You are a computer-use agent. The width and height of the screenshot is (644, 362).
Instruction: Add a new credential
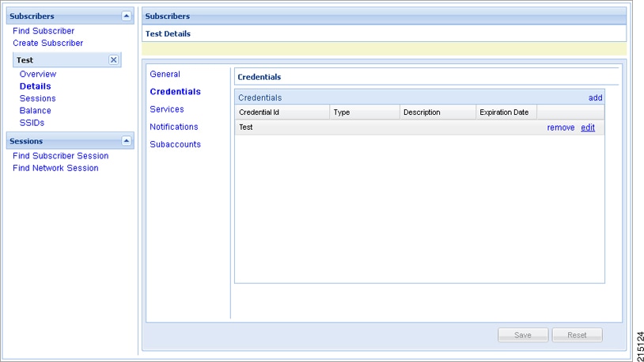(x=595, y=98)
